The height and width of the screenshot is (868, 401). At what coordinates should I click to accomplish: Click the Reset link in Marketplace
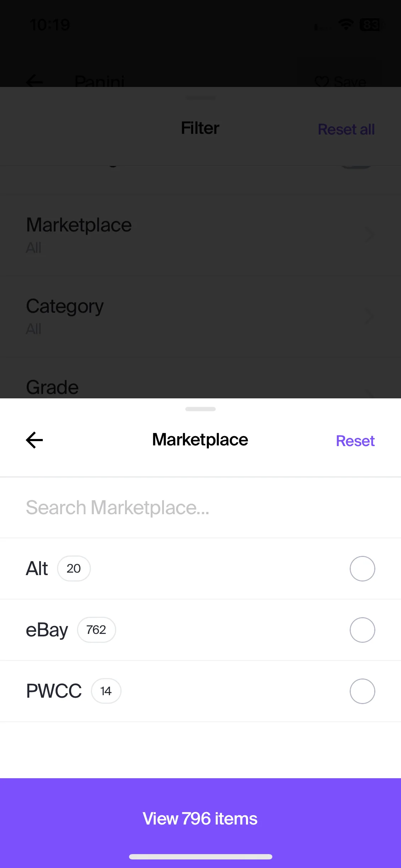tap(355, 441)
